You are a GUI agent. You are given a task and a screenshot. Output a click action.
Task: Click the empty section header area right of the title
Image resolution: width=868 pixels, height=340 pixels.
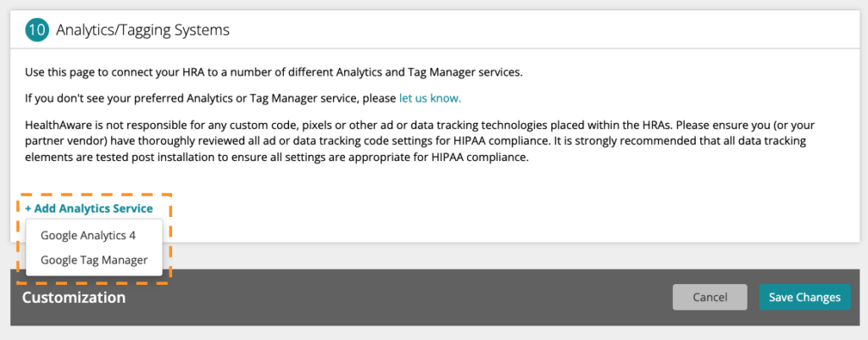tap(542, 30)
